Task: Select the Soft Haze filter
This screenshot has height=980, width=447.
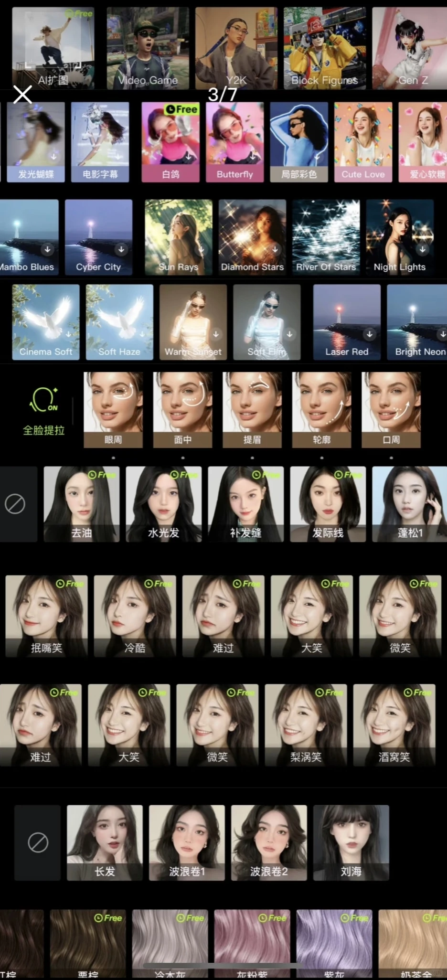Action: 119,322
